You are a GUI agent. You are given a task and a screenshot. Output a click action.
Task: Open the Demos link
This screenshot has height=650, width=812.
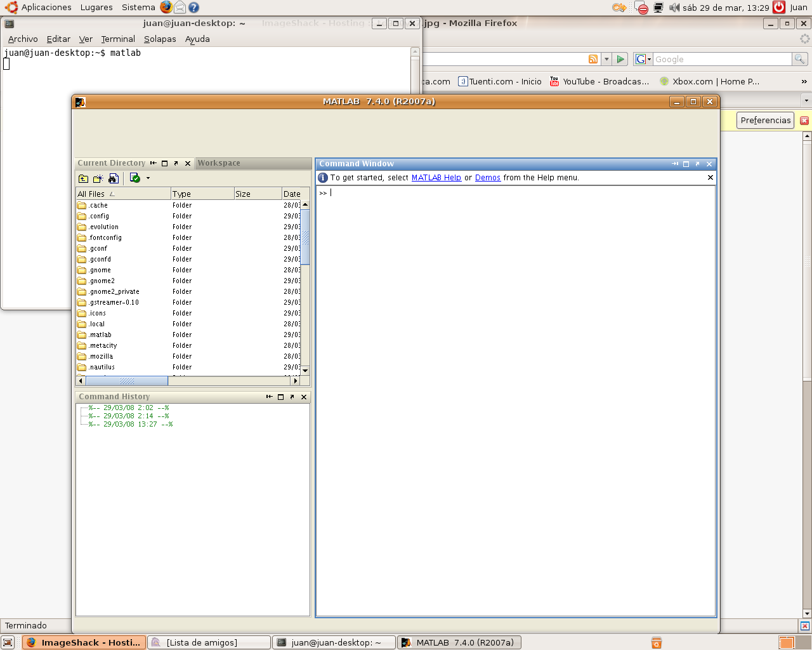[x=488, y=178]
